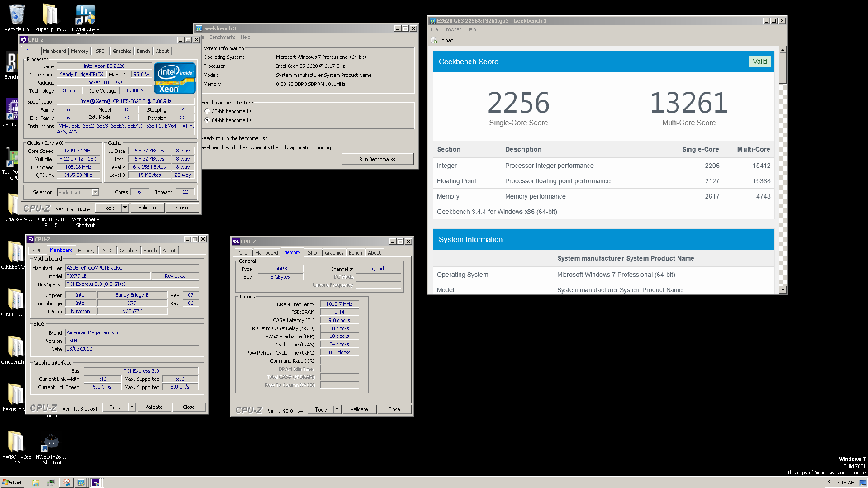Open the File menu in Geekbench results
868x488 pixels.
point(434,30)
